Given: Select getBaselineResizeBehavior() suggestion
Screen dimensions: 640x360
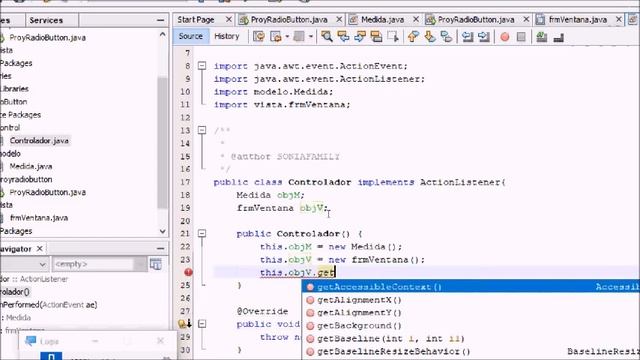Looking at the screenshot, I should 471,351.
